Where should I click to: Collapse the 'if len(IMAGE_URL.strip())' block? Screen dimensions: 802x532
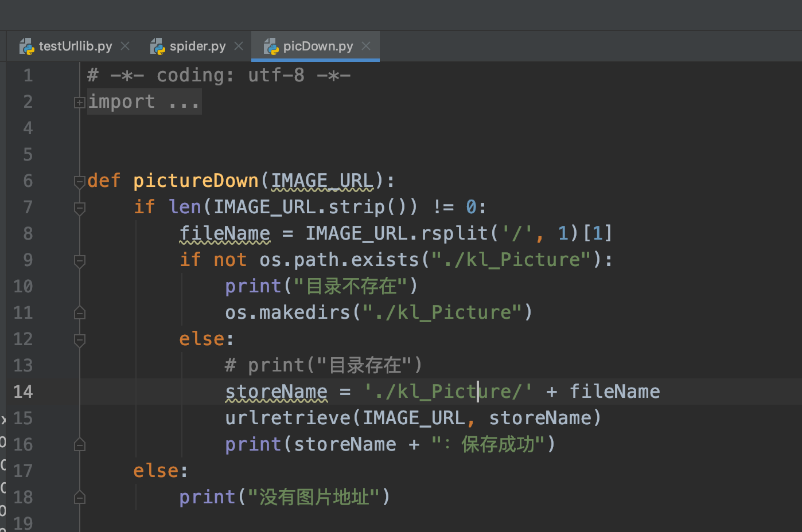click(x=80, y=208)
